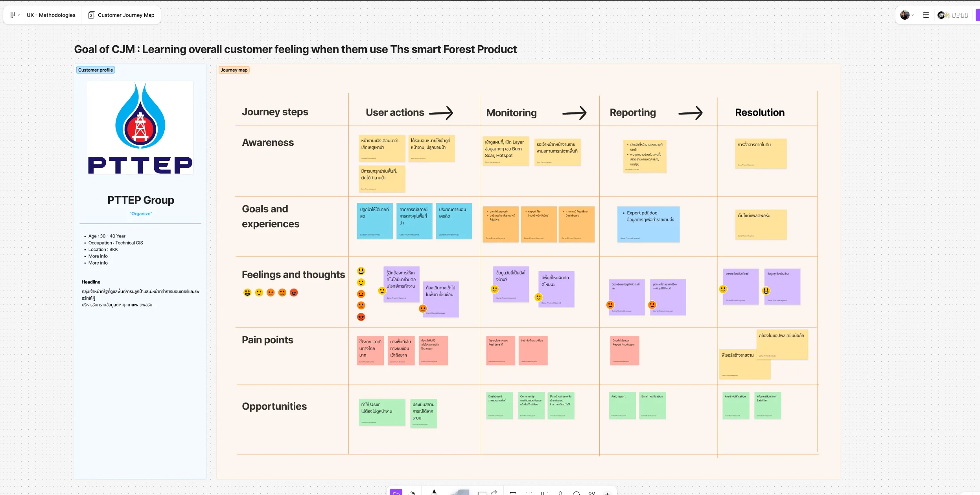Image resolution: width=980 pixels, height=495 pixels.
Task: Select the Hand tool in the bottom toolbar
Action: tap(412, 493)
